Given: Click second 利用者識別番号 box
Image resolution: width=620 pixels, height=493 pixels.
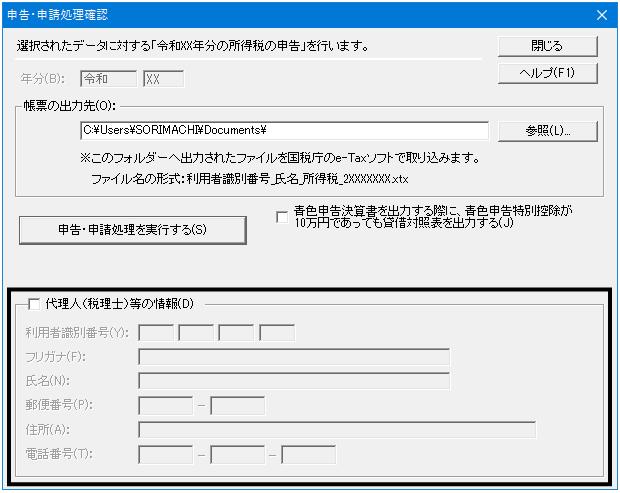Looking at the screenshot, I should click(196, 332).
